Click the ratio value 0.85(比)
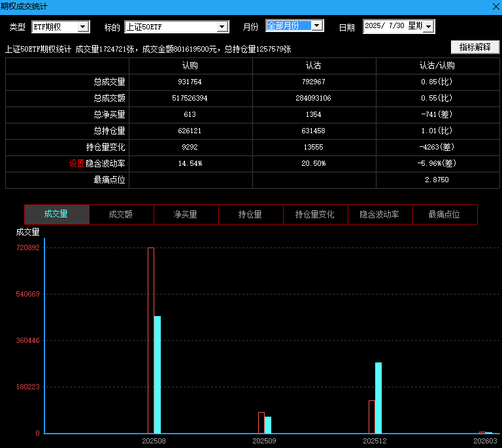 pyautogui.click(x=437, y=82)
